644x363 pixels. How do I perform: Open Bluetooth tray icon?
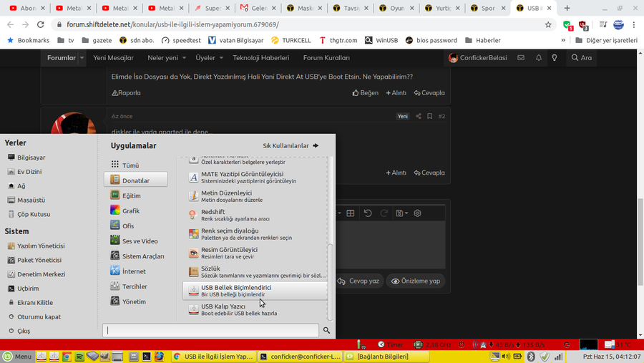coord(531,357)
